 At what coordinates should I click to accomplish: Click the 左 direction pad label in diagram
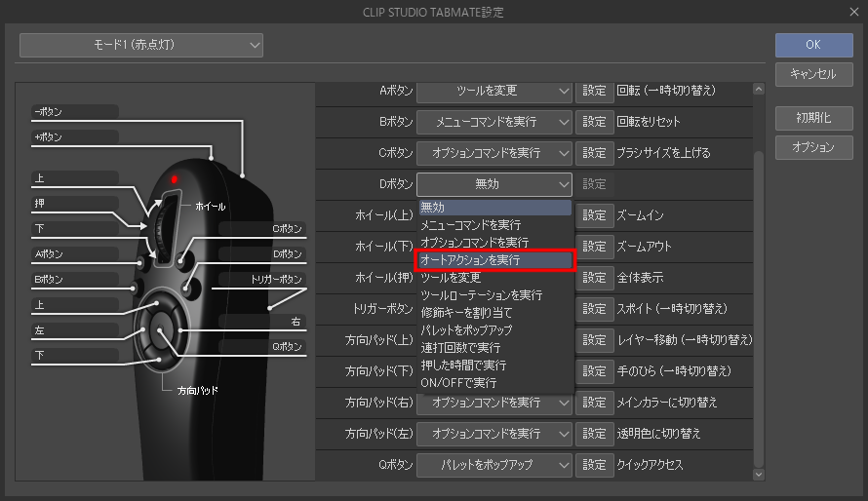tap(75, 330)
